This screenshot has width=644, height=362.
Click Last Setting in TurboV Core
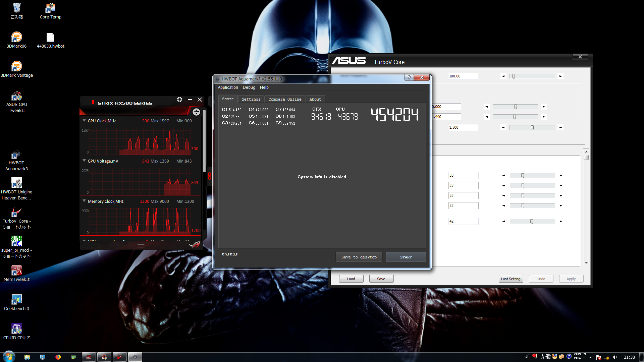point(511,279)
